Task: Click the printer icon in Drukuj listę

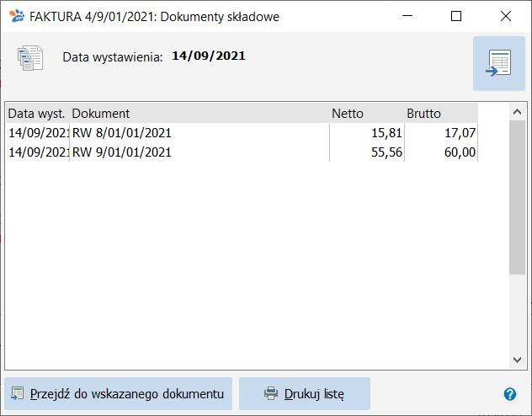Action: pos(271,393)
